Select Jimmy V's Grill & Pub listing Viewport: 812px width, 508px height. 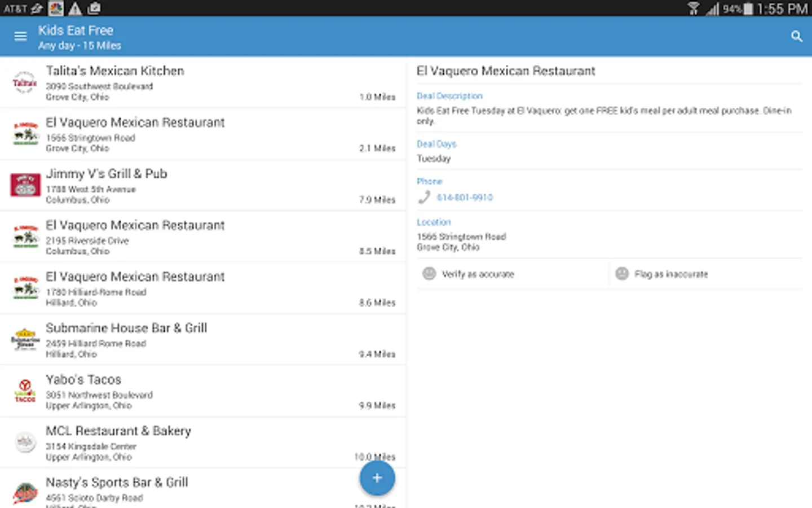click(x=203, y=185)
